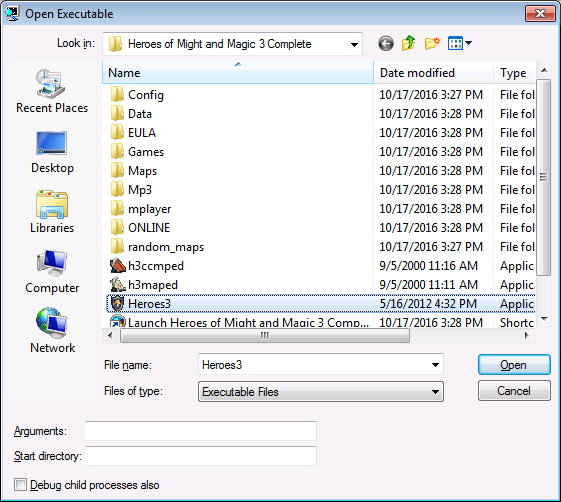Click the 'random_maps' folder name
The height and width of the screenshot is (502, 561).
(166, 247)
